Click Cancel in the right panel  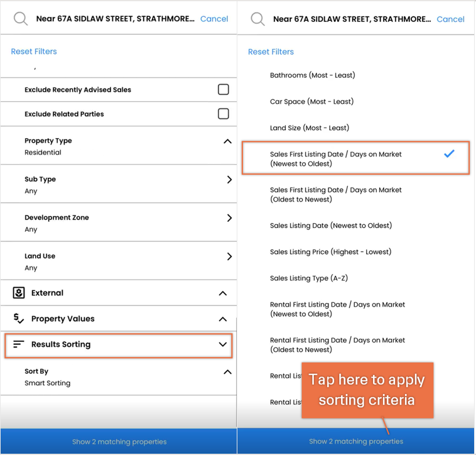point(450,19)
